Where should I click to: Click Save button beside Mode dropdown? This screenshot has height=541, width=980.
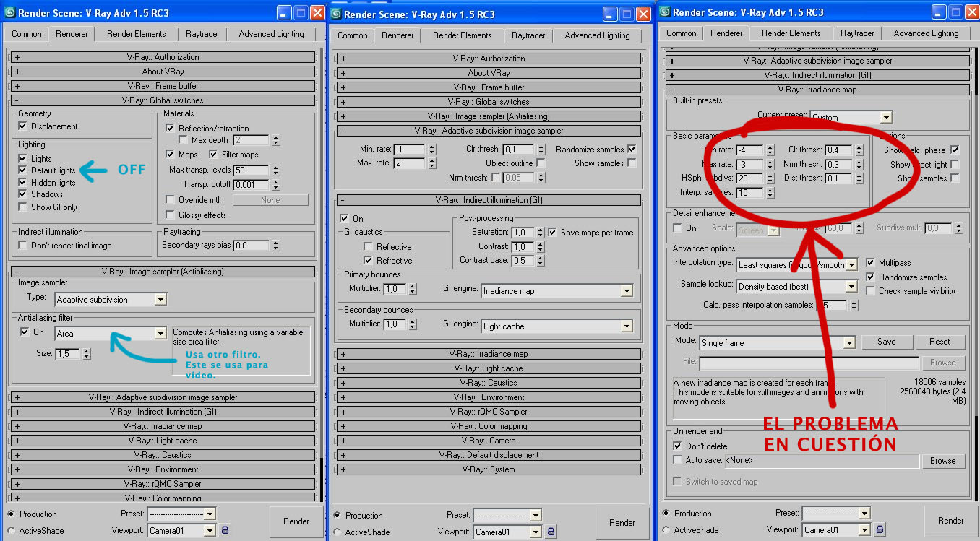pyautogui.click(x=887, y=342)
